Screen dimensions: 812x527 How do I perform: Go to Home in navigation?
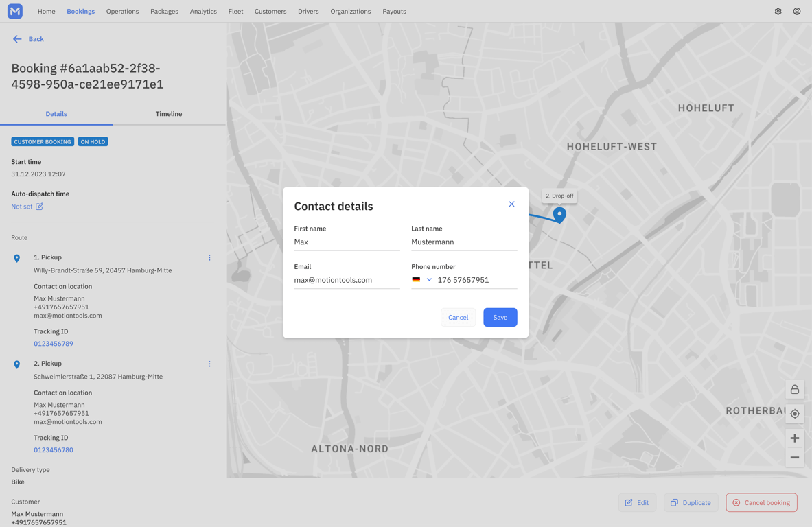tap(46, 12)
